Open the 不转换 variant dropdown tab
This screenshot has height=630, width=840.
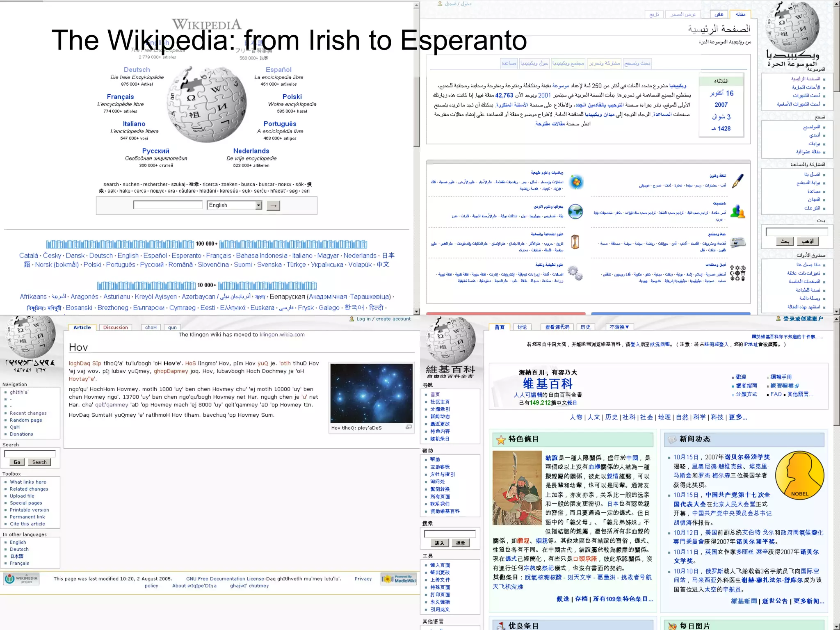(619, 327)
